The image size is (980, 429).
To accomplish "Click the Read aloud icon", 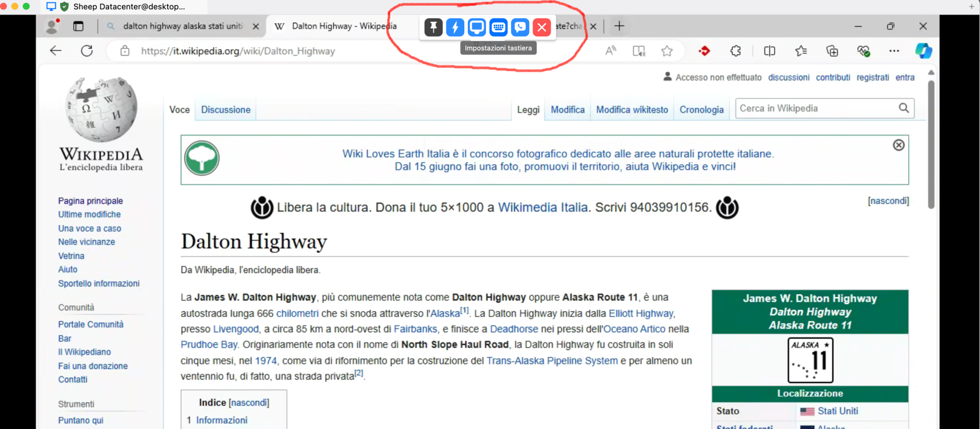I will coord(611,51).
